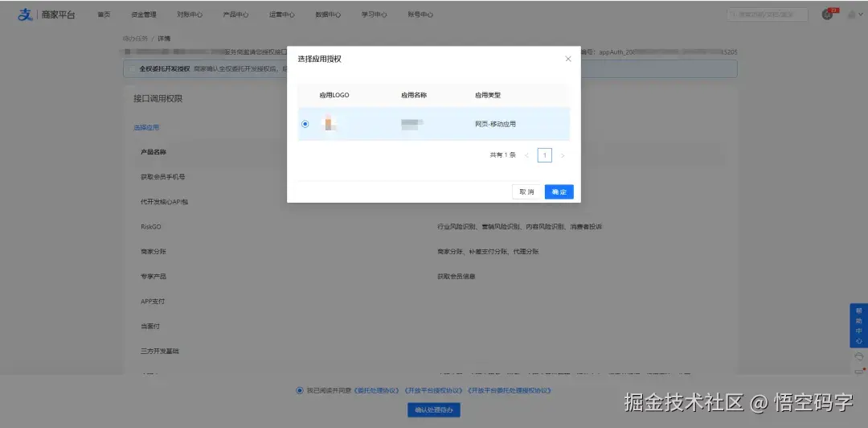Click the customer service headset icon
868x428 pixels.
[858, 356]
